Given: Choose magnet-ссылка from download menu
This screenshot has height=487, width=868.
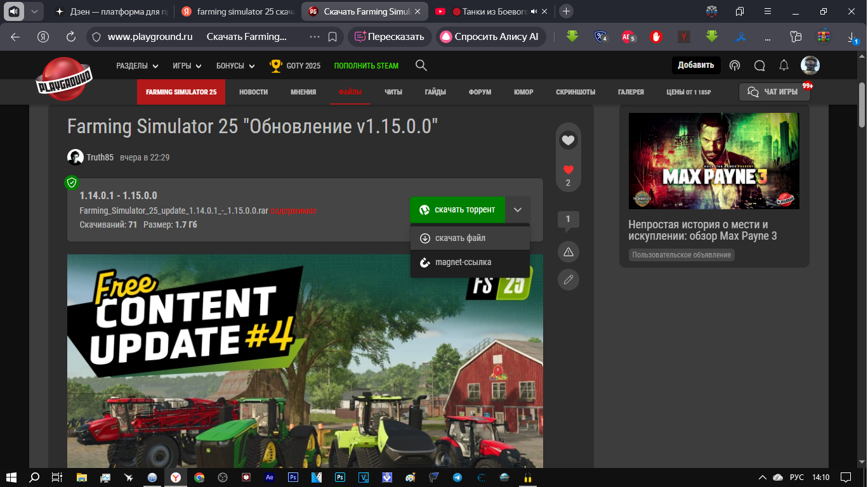Looking at the screenshot, I should pyautogui.click(x=470, y=262).
